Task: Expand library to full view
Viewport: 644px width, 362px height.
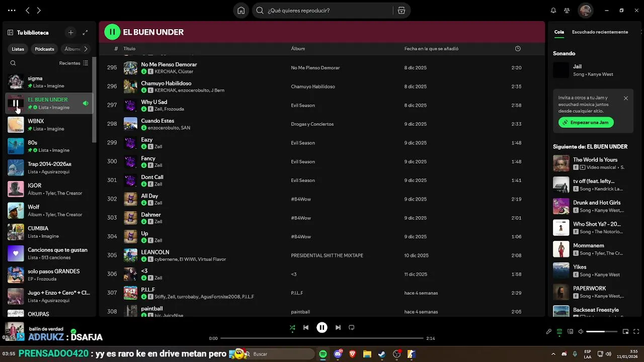Action: pyautogui.click(x=85, y=33)
